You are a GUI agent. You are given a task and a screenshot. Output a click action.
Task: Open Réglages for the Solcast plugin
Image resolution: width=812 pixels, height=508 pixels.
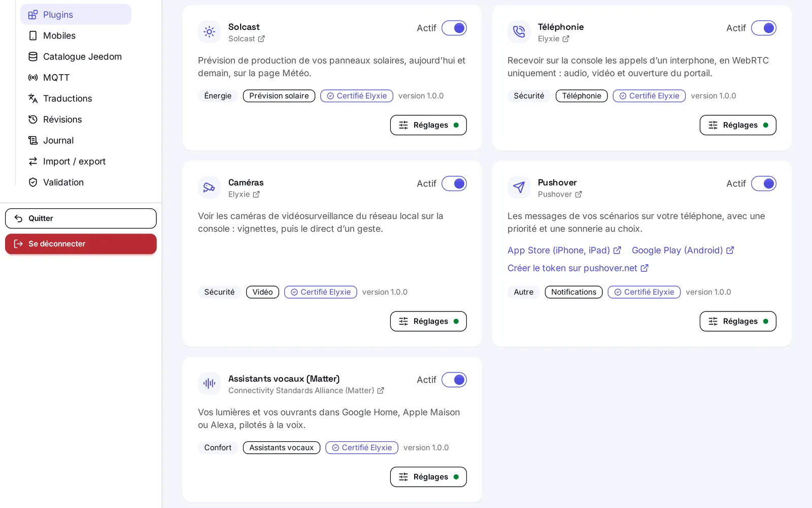[x=428, y=125]
